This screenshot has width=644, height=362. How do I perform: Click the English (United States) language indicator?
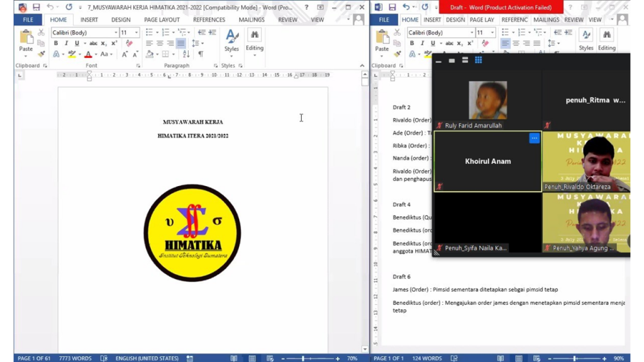(x=147, y=358)
